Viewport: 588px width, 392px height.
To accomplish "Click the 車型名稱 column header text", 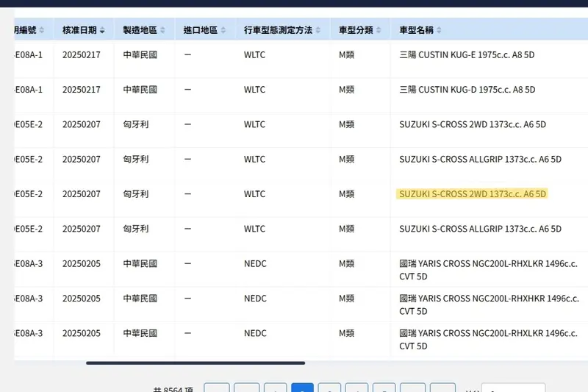I will [416, 30].
